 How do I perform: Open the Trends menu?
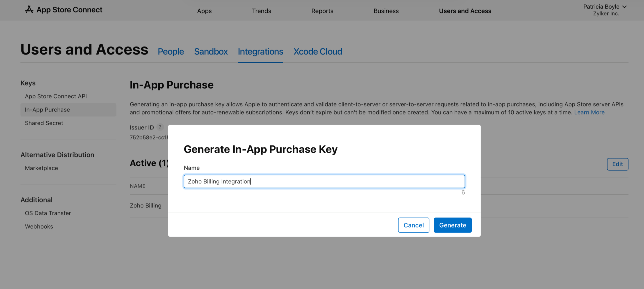pos(261,11)
